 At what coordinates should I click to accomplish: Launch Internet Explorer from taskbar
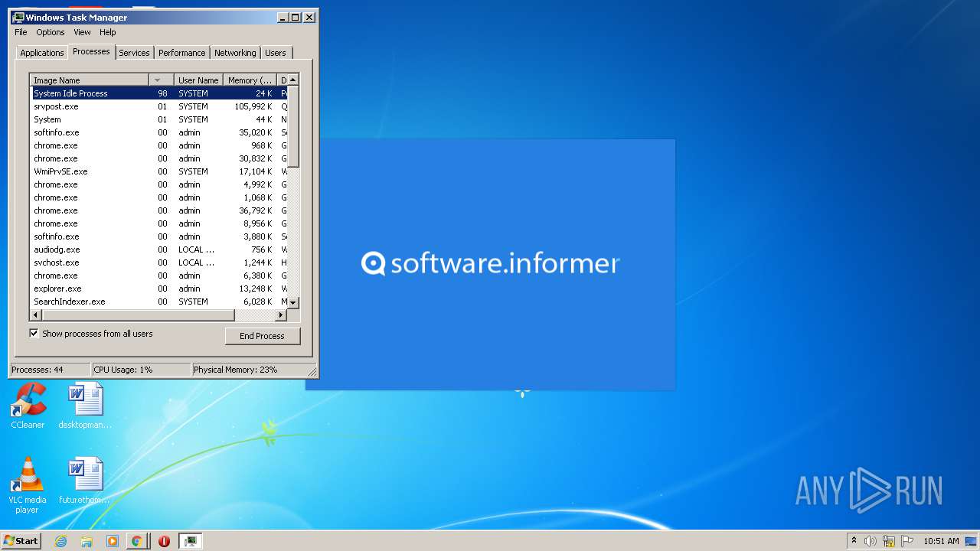[x=61, y=541]
